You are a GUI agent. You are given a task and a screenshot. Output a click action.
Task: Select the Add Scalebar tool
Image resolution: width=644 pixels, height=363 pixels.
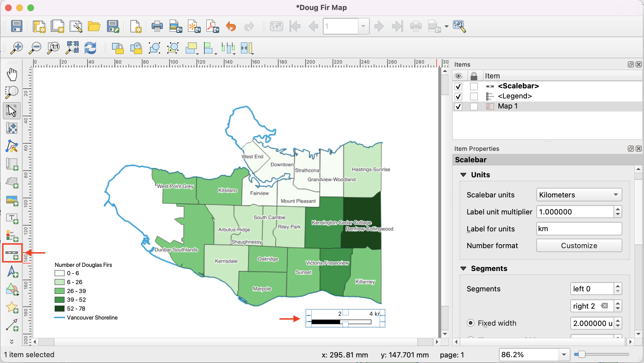[12, 253]
